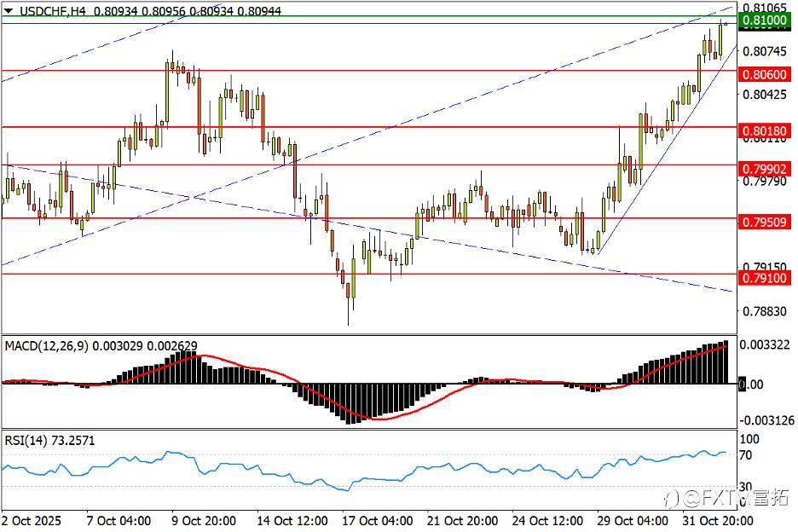Click the 17 Oct 04:00 time label

click(x=377, y=521)
